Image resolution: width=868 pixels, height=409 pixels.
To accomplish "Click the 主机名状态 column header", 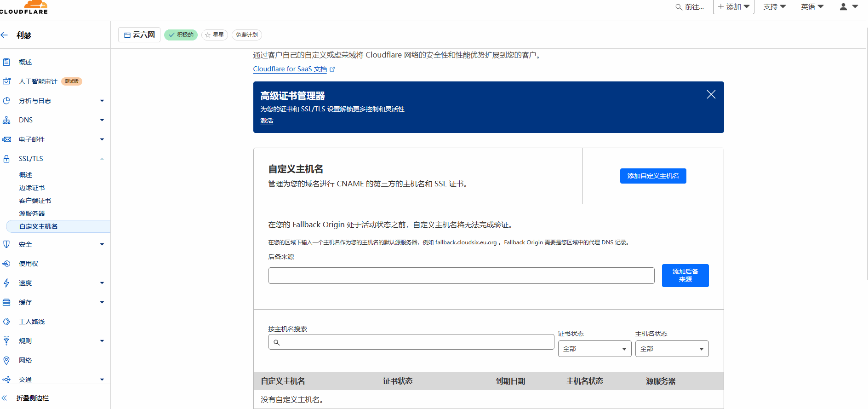I will point(584,381).
